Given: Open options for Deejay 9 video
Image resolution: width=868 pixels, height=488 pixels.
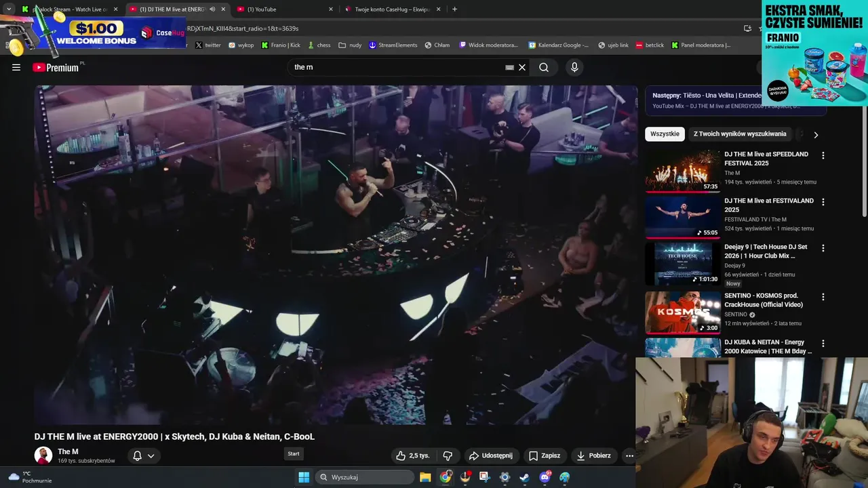Looking at the screenshot, I should 823,248.
